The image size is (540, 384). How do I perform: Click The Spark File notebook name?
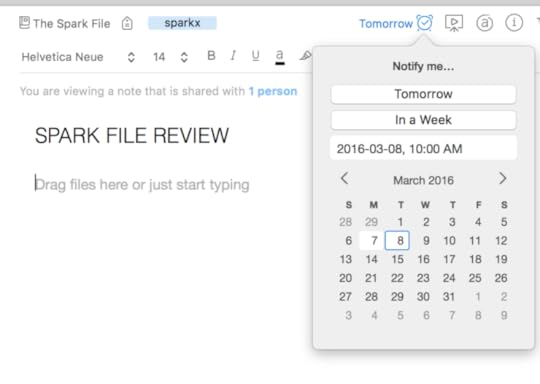pos(72,23)
